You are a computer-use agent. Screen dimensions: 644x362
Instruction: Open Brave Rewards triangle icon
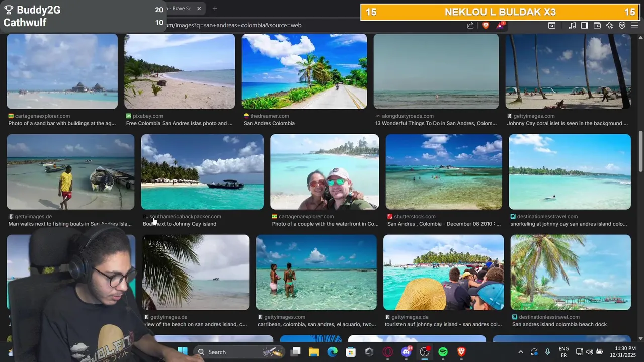point(501,25)
